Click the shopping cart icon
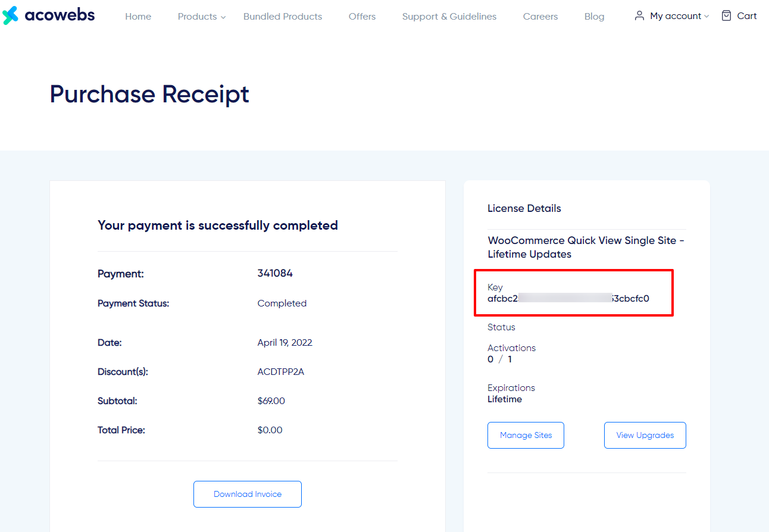The width and height of the screenshot is (769, 532). tap(726, 15)
